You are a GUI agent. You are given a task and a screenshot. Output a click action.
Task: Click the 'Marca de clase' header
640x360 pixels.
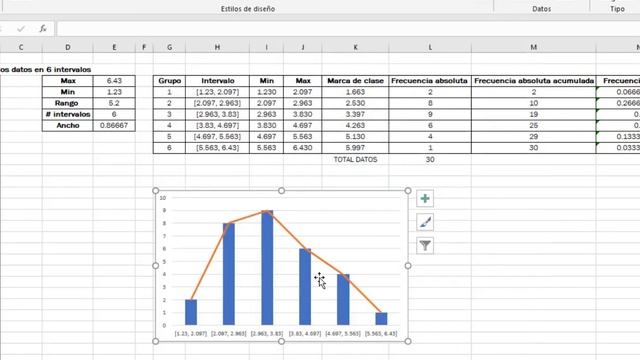coord(355,81)
